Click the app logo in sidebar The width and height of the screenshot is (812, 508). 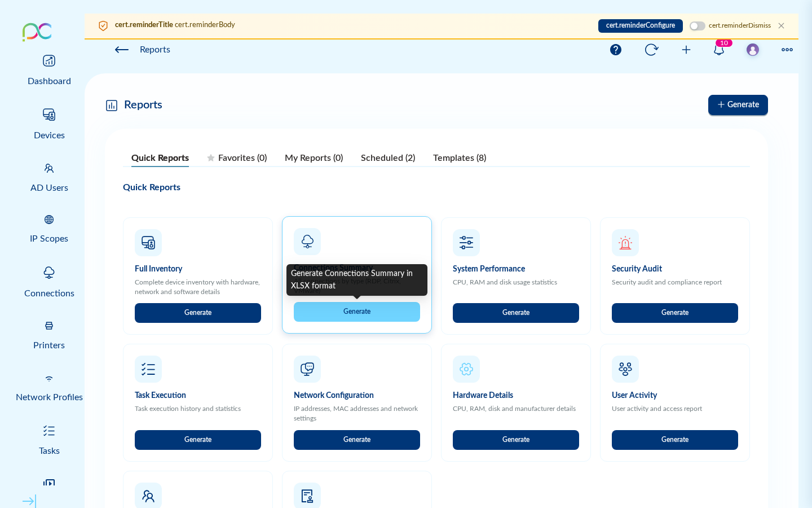(37, 32)
